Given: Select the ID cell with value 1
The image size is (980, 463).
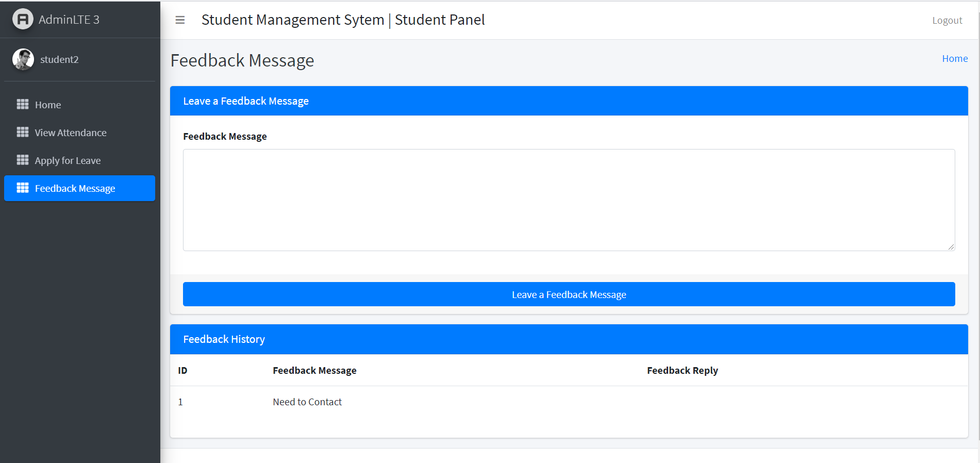Looking at the screenshot, I should (x=180, y=402).
